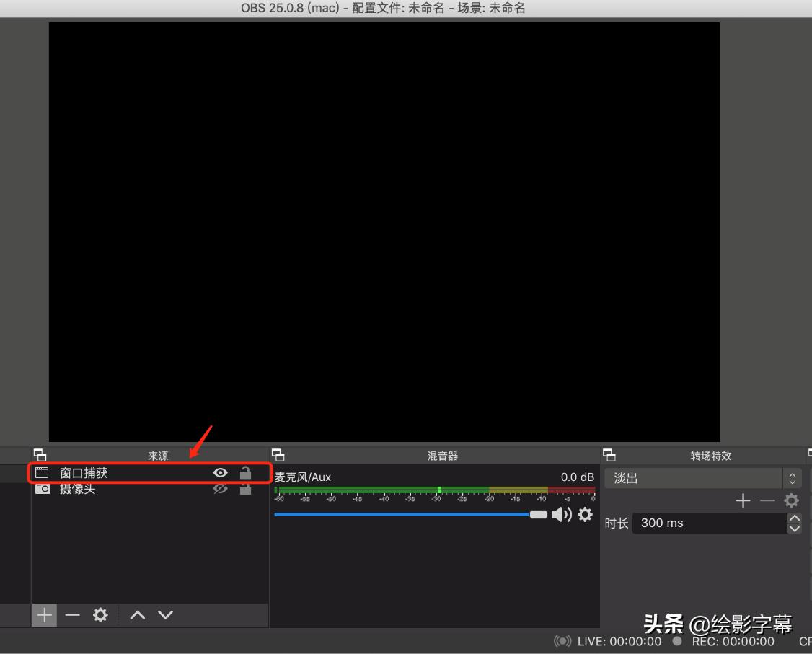This screenshot has height=654, width=812.
Task: Increase transition duration with up stepper
Action: click(794, 518)
